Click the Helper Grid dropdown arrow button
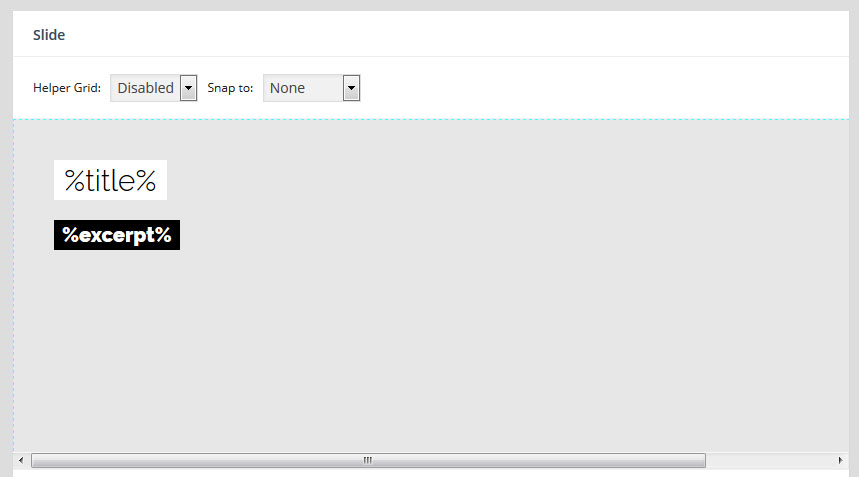 point(189,88)
